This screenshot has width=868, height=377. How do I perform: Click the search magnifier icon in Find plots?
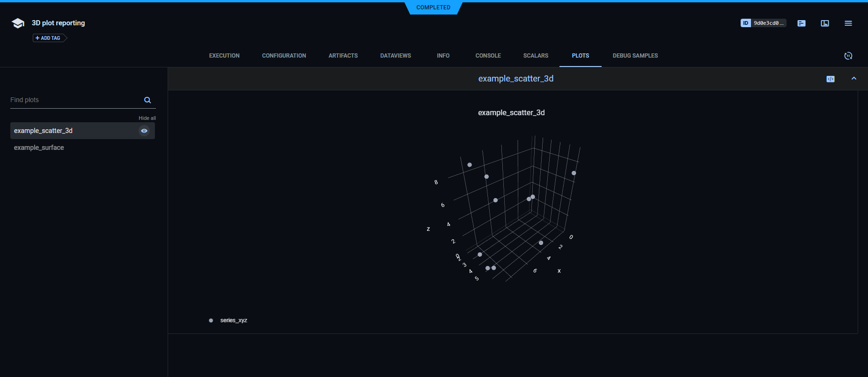click(x=147, y=100)
